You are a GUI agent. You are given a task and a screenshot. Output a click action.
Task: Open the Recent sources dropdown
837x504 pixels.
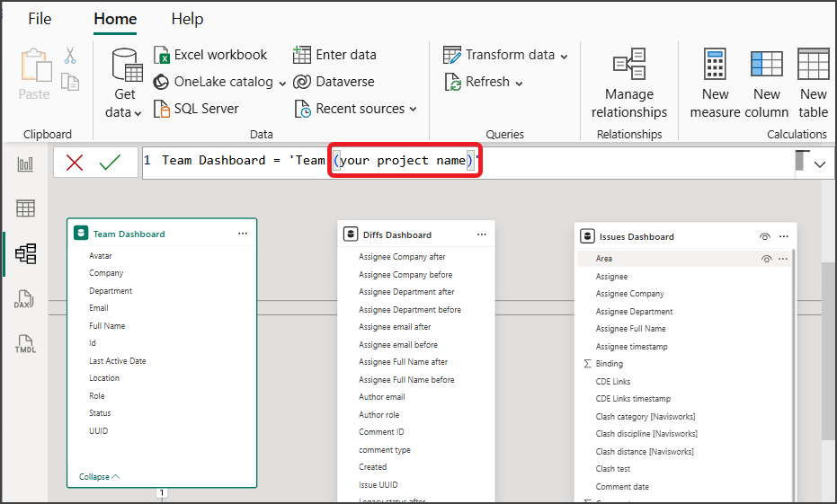[x=357, y=109]
